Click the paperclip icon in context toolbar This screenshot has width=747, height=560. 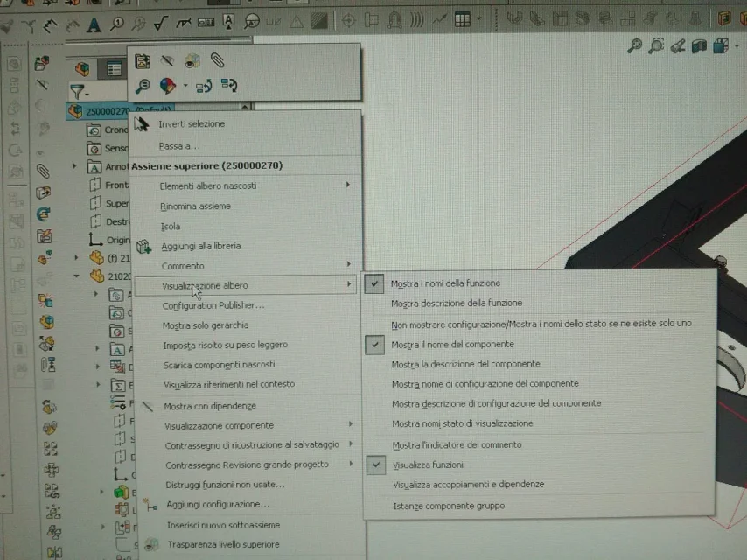pyautogui.click(x=217, y=60)
